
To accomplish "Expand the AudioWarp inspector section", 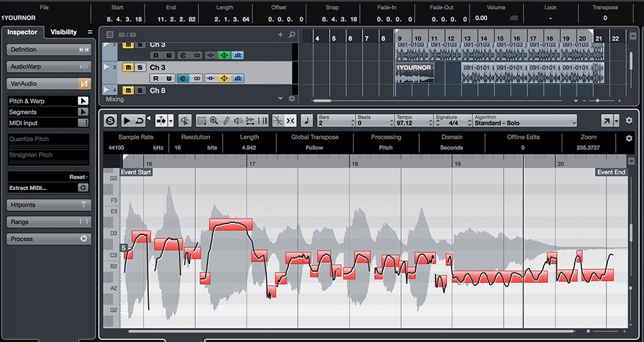I will 49,66.
